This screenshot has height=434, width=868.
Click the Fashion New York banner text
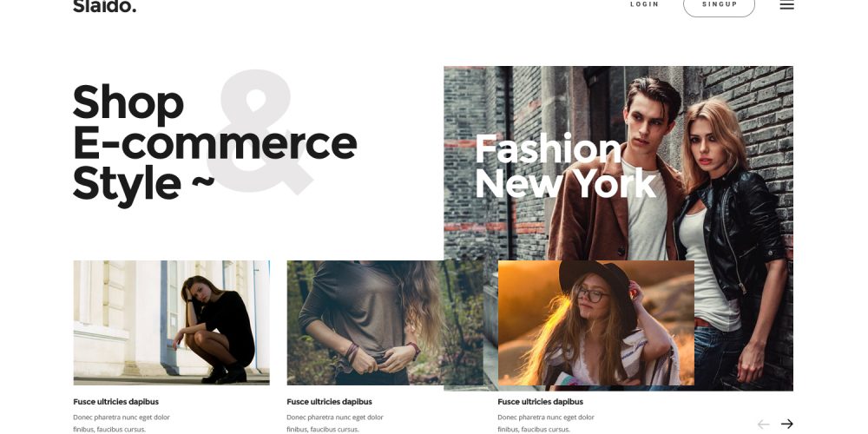point(566,166)
